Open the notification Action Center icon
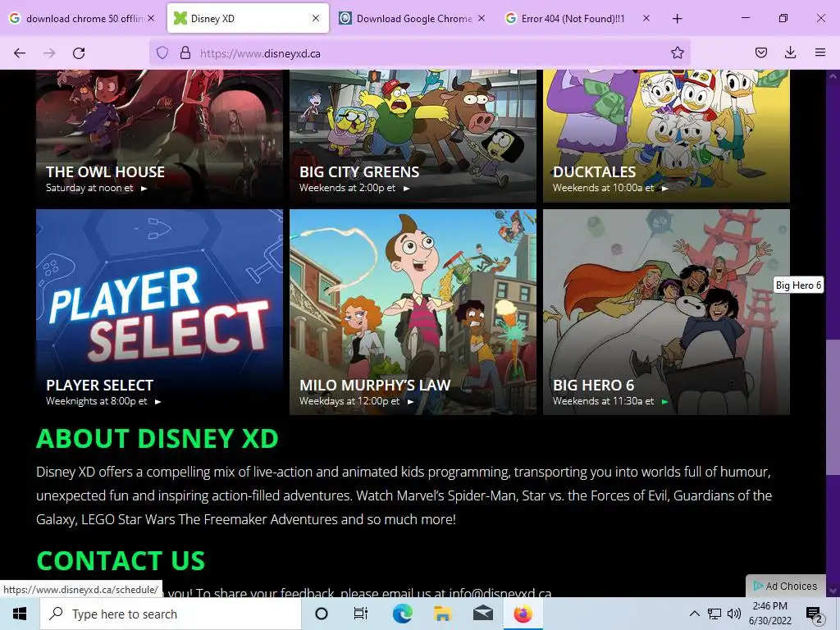The height and width of the screenshot is (630, 840). [814, 614]
